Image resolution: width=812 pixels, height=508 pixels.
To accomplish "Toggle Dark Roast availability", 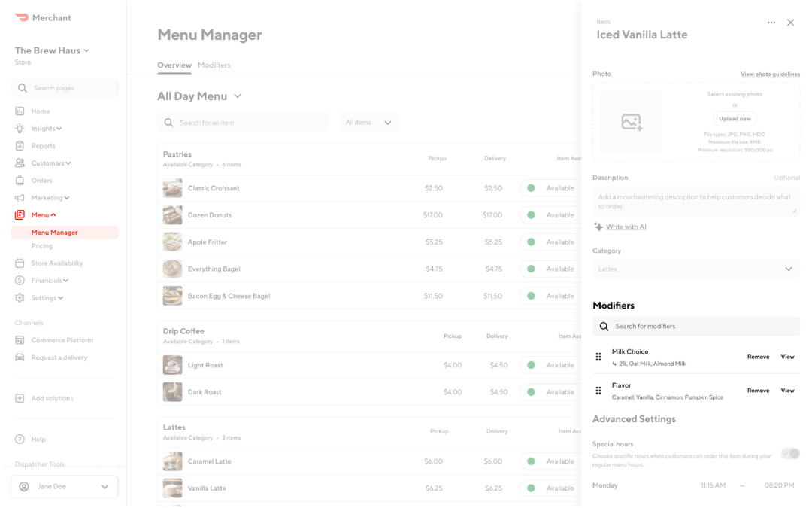I will click(x=550, y=392).
